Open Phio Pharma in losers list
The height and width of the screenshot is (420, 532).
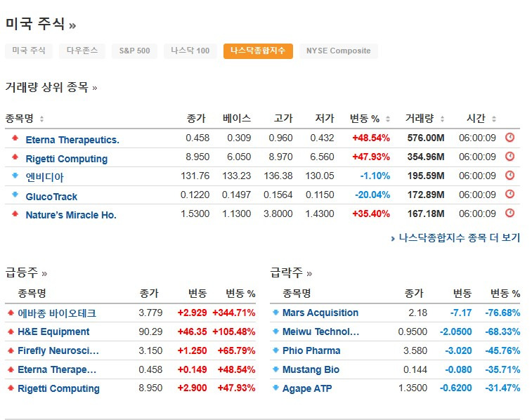[311, 350]
